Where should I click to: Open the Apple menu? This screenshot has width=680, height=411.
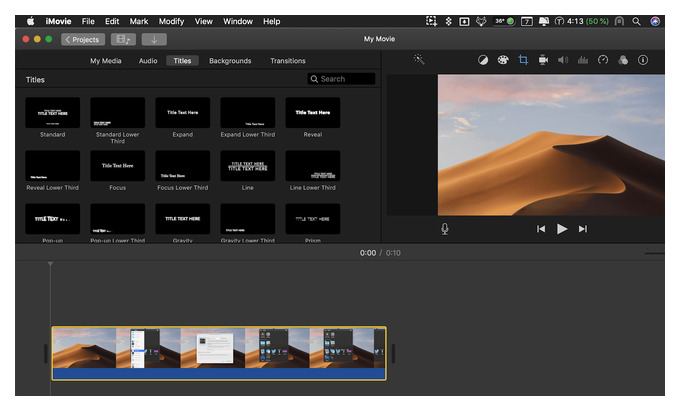pyautogui.click(x=30, y=21)
